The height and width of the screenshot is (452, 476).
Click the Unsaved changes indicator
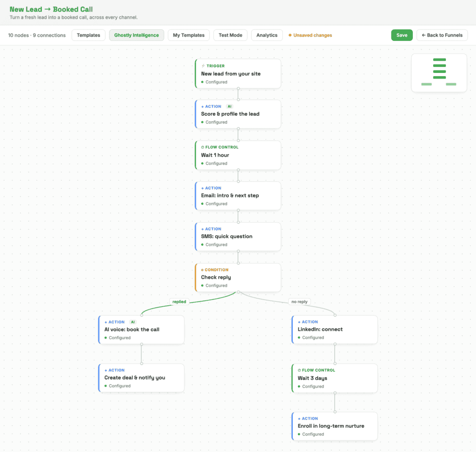point(310,35)
